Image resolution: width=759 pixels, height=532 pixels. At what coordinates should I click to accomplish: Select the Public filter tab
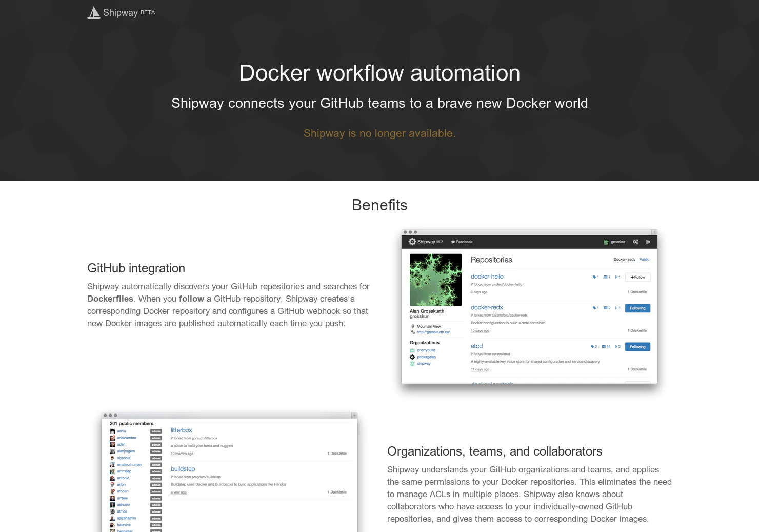point(644,260)
